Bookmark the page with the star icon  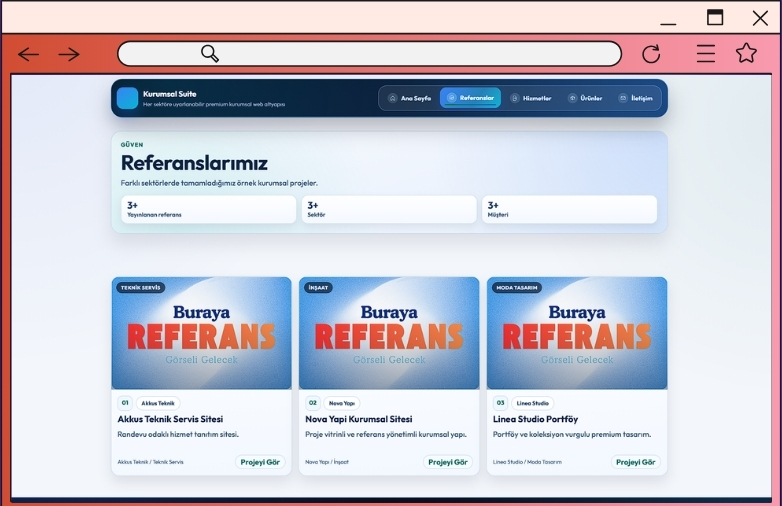[746, 54]
